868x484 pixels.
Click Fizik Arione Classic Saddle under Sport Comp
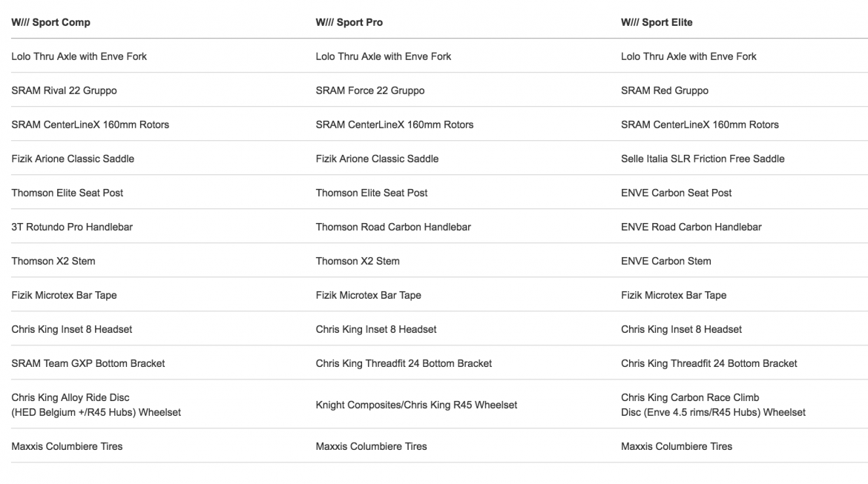(73, 159)
